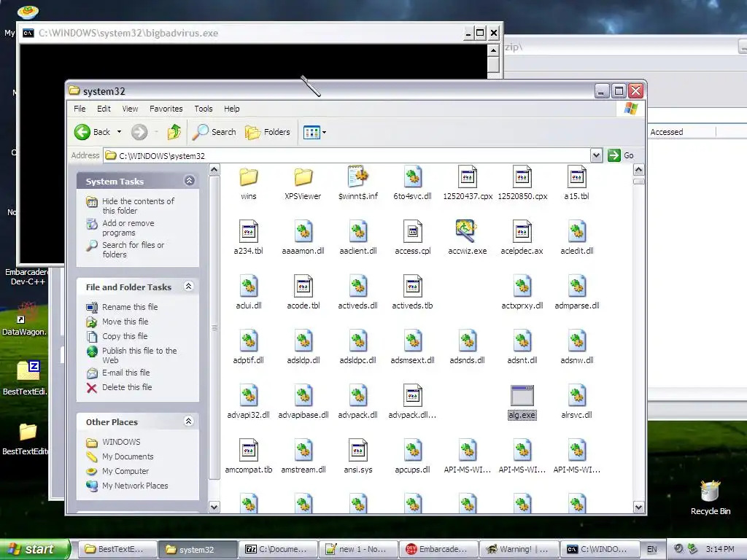This screenshot has width=747, height=560.
Task: Open the File menu
Action: pyautogui.click(x=80, y=109)
